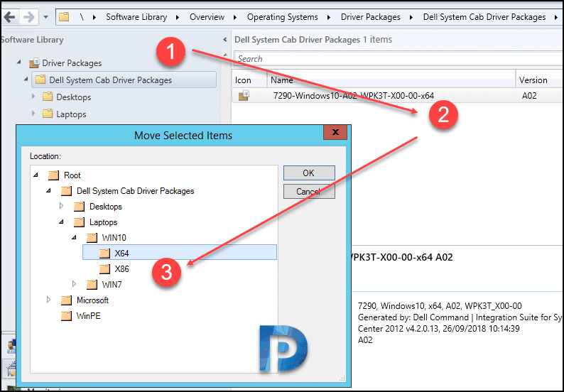Collapse Laptops node in dialog tree
The image size is (564, 392).
pyautogui.click(x=62, y=222)
